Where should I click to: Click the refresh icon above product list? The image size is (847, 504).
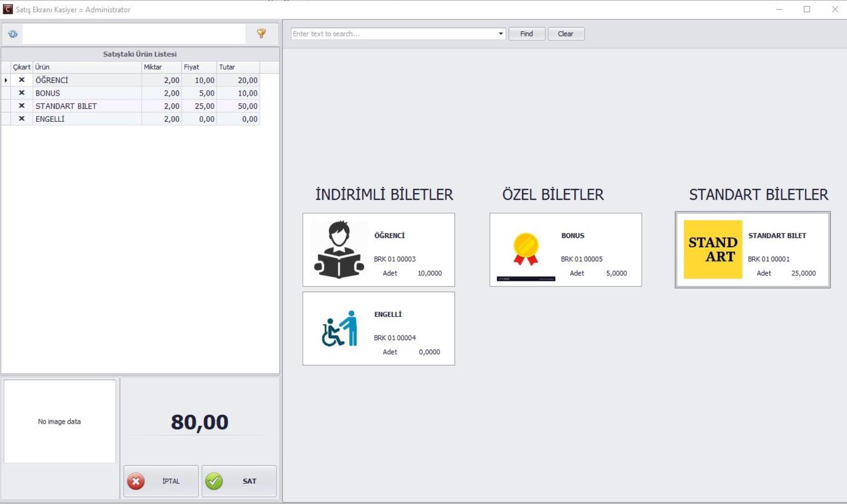coord(13,34)
